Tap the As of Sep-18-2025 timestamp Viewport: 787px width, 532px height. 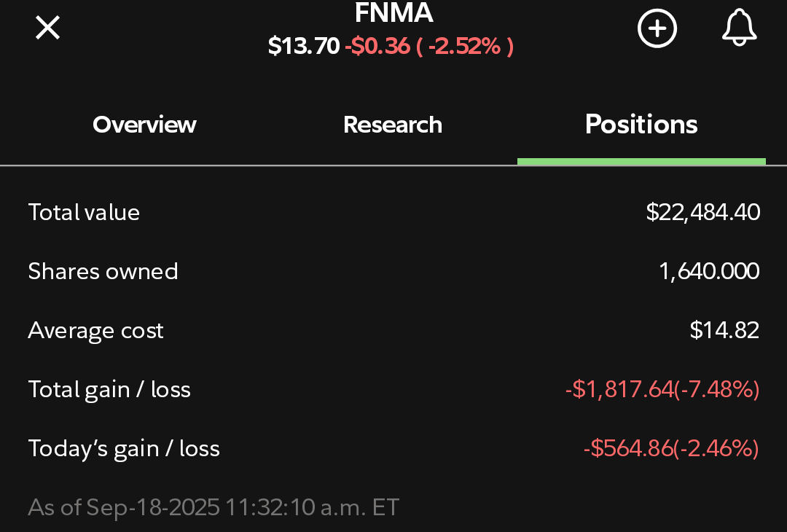coord(214,507)
